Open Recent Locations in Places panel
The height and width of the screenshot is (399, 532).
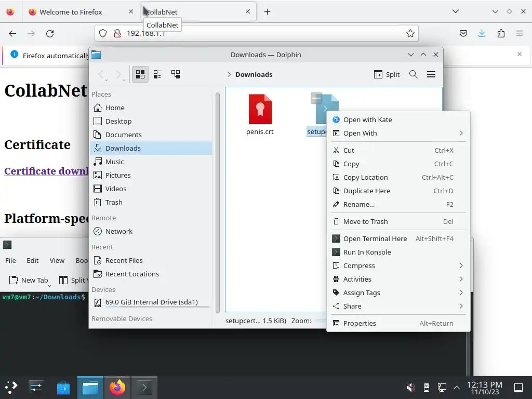pos(151,274)
